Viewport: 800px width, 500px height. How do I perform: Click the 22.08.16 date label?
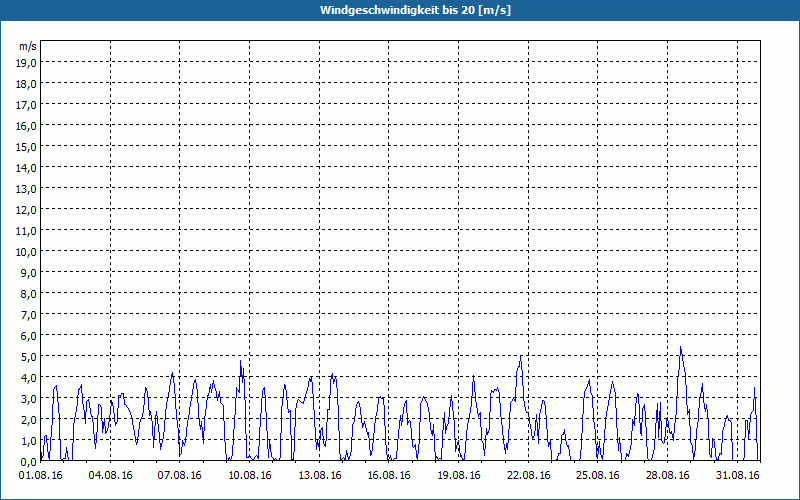point(529,476)
